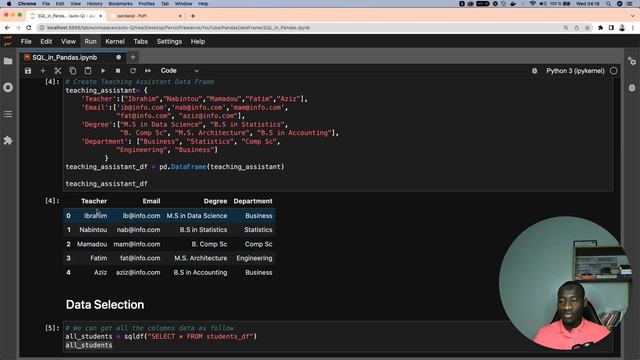Reload the page in Chrome
Screen dimensions: 640x360
tap(29, 28)
